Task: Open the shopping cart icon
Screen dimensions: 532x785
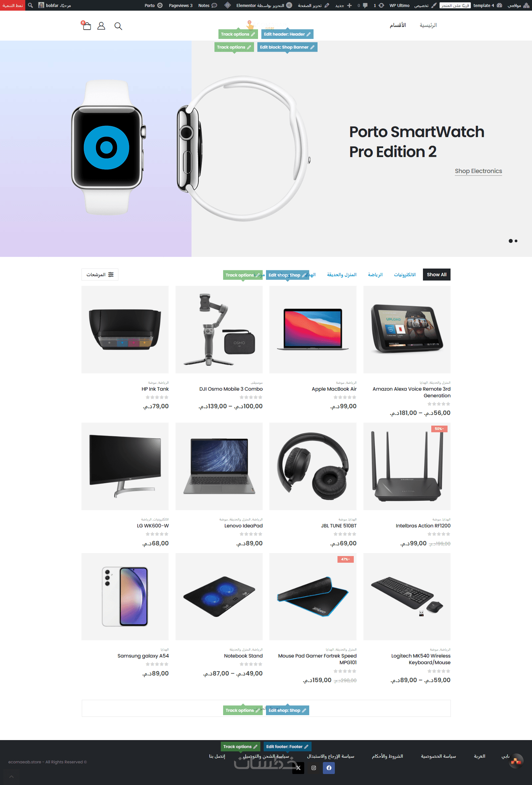Action: pyautogui.click(x=87, y=26)
